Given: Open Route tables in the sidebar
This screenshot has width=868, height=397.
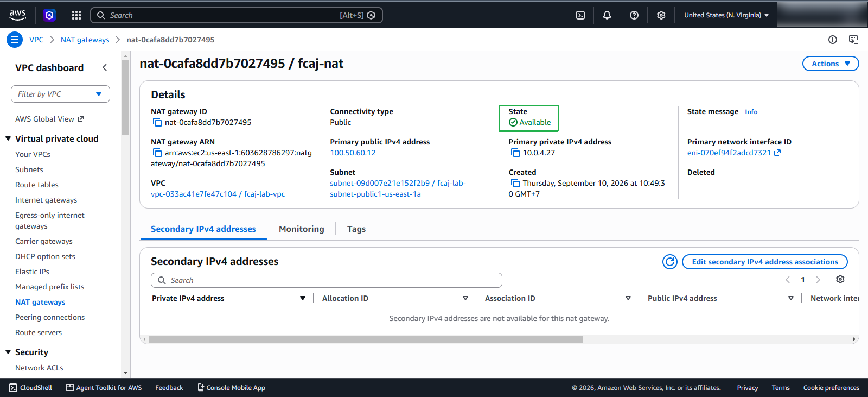Looking at the screenshot, I should 37,185.
